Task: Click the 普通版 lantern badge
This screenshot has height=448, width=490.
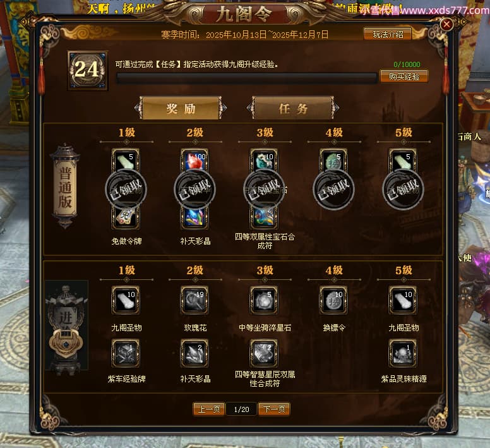Action: tap(65, 186)
